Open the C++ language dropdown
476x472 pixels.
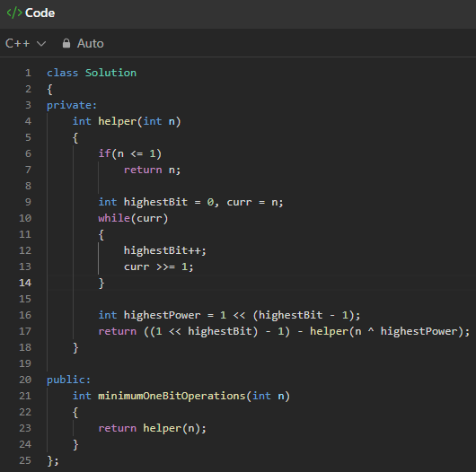point(25,43)
